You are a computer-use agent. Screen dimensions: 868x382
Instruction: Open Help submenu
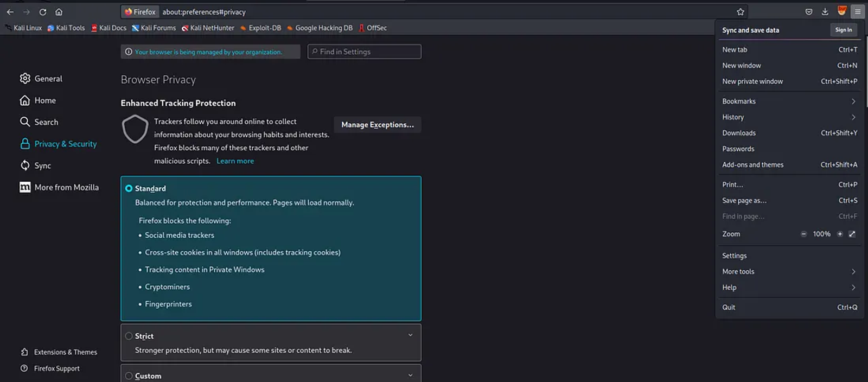(789, 288)
